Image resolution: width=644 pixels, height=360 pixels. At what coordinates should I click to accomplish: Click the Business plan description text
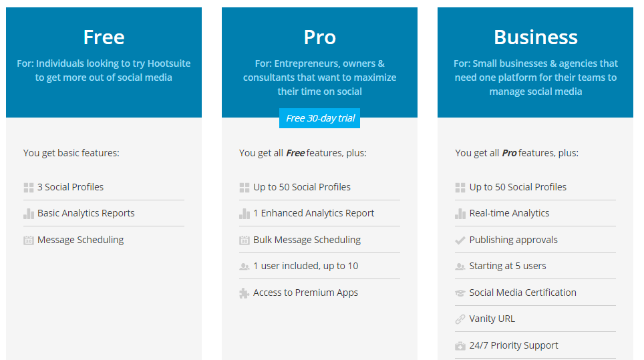535,77
